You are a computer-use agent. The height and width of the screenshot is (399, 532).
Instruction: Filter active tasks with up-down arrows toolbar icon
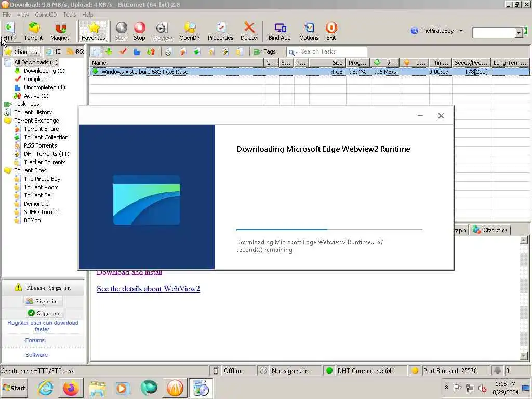[x=151, y=51]
